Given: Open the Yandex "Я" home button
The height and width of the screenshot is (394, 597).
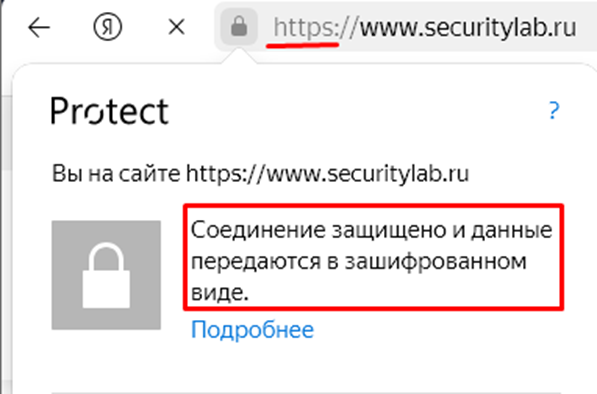Looking at the screenshot, I should click(x=108, y=27).
